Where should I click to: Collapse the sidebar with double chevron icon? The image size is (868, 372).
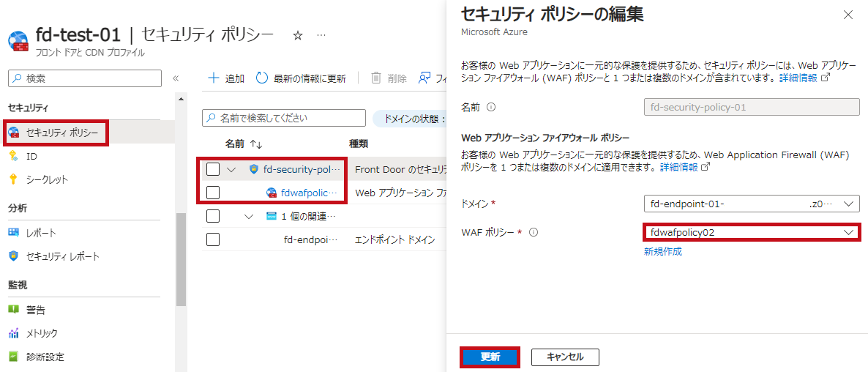tap(176, 78)
